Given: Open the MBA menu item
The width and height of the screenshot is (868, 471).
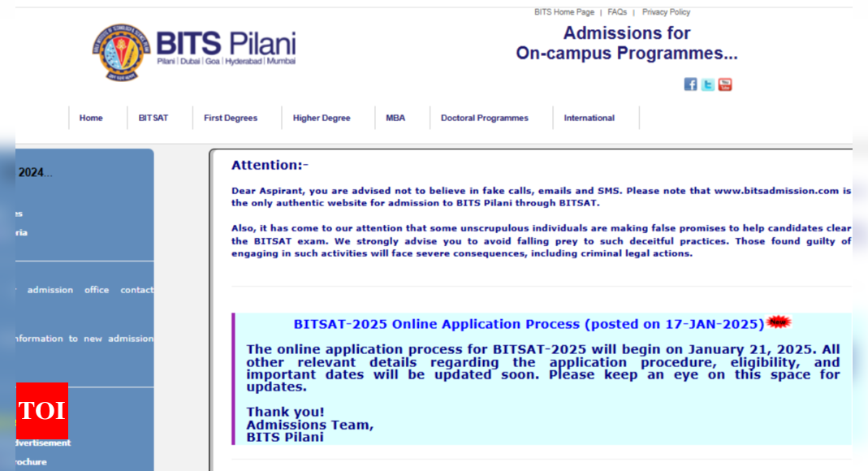Looking at the screenshot, I should pyautogui.click(x=395, y=118).
